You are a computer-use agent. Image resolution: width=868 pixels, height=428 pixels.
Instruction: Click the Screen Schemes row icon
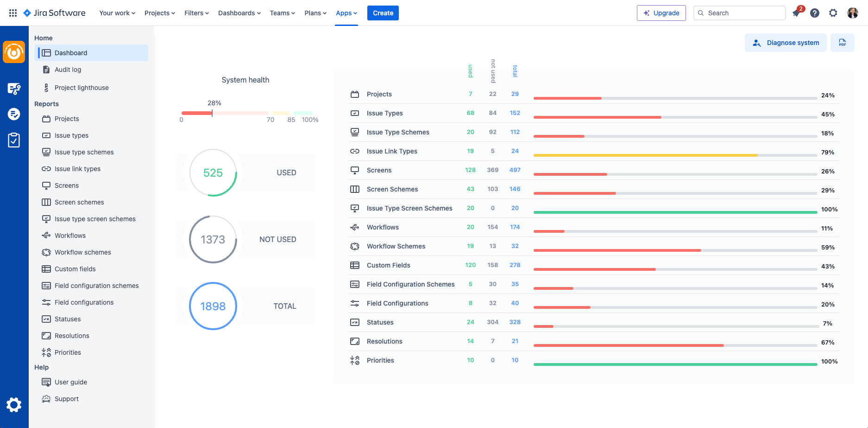355,189
